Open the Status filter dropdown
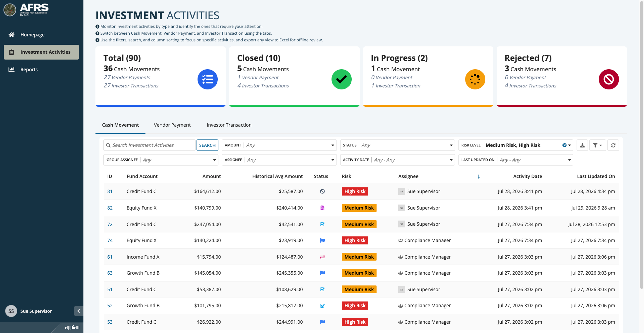This screenshot has width=644, height=333. pyautogui.click(x=397, y=145)
